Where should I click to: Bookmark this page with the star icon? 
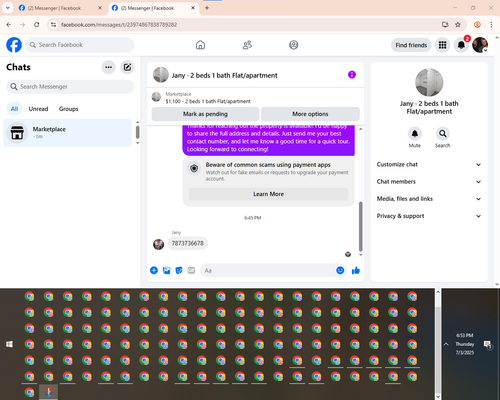[458, 24]
